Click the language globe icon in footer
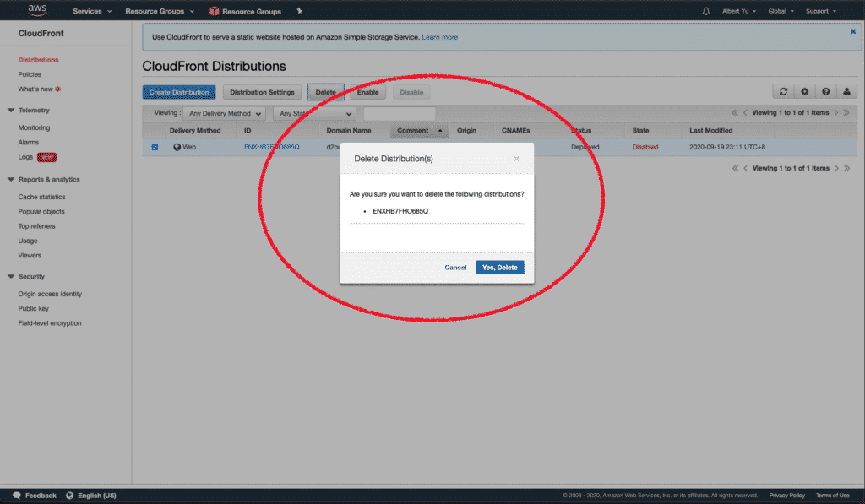 click(69, 496)
